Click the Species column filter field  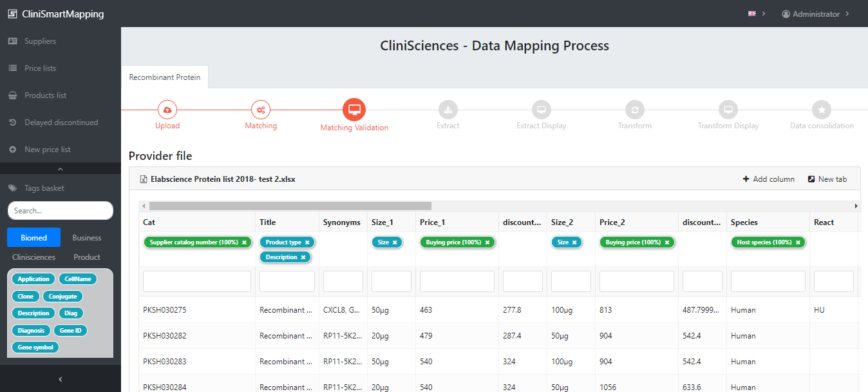point(768,281)
